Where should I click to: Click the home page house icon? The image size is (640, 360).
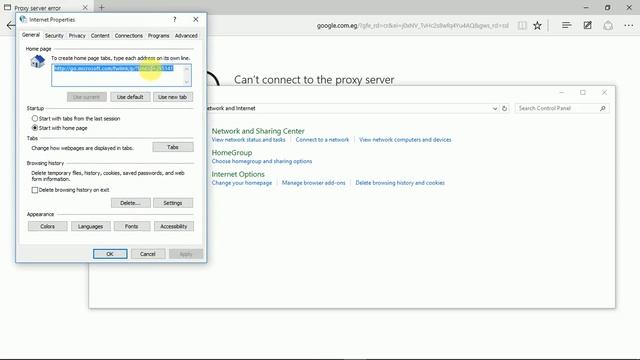[38, 61]
